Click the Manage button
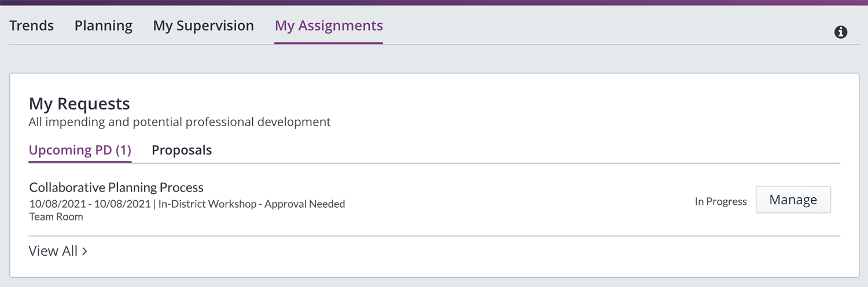This screenshot has height=287, width=868. 793,200
